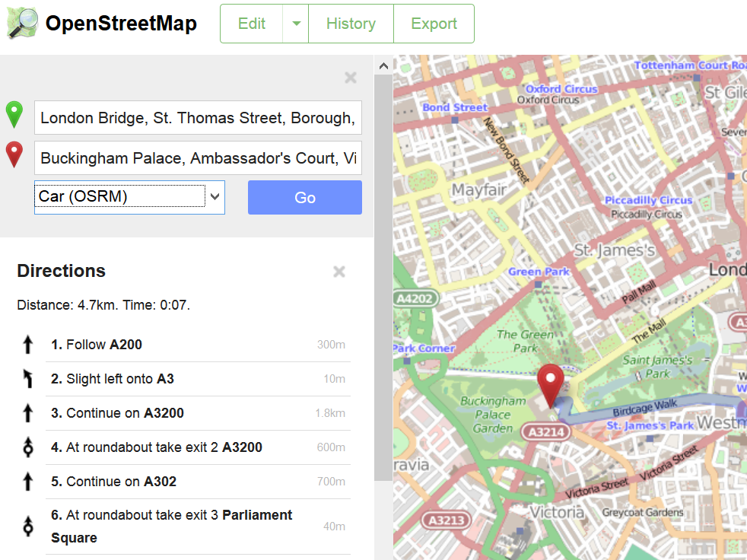Click The Green Park label
The width and height of the screenshot is (747, 560).
pyautogui.click(x=525, y=341)
